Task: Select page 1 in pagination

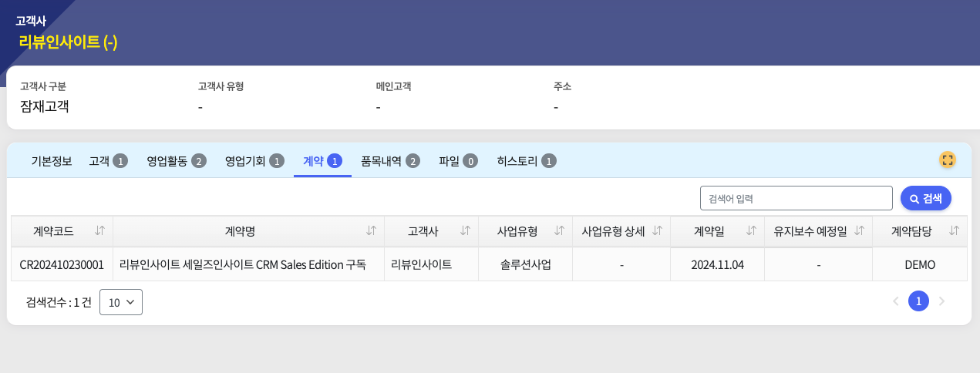Action: point(918,301)
